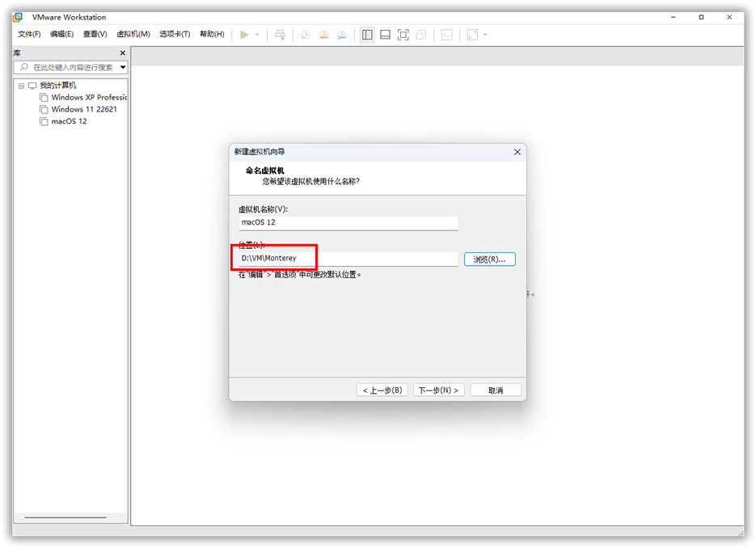
Task: Open the 编辑(E) menu
Action: click(61, 34)
